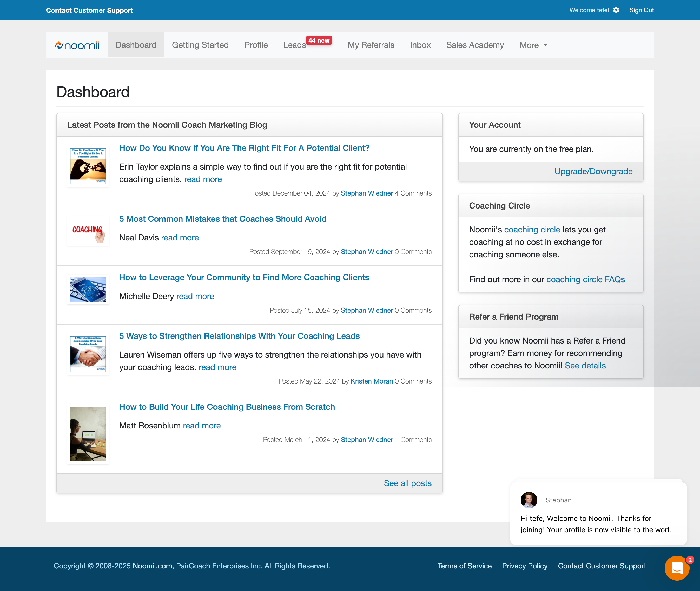
Task: Click the woman at laptop post thumbnail
Action: tap(88, 434)
